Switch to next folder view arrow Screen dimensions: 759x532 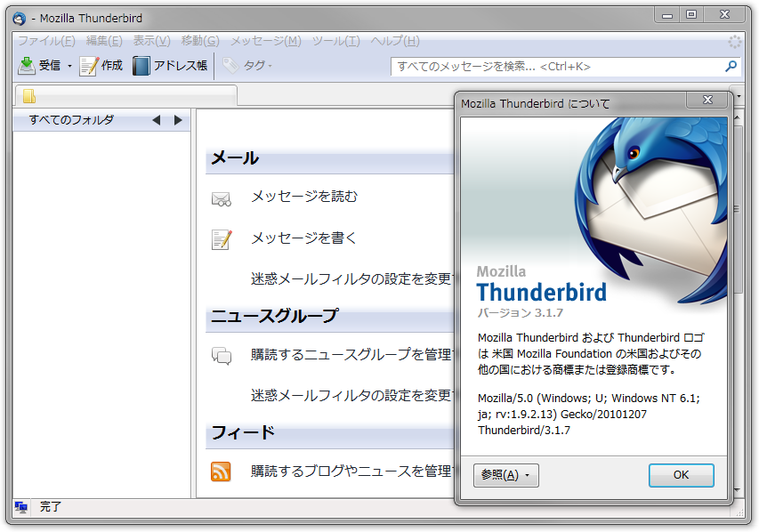point(178,120)
